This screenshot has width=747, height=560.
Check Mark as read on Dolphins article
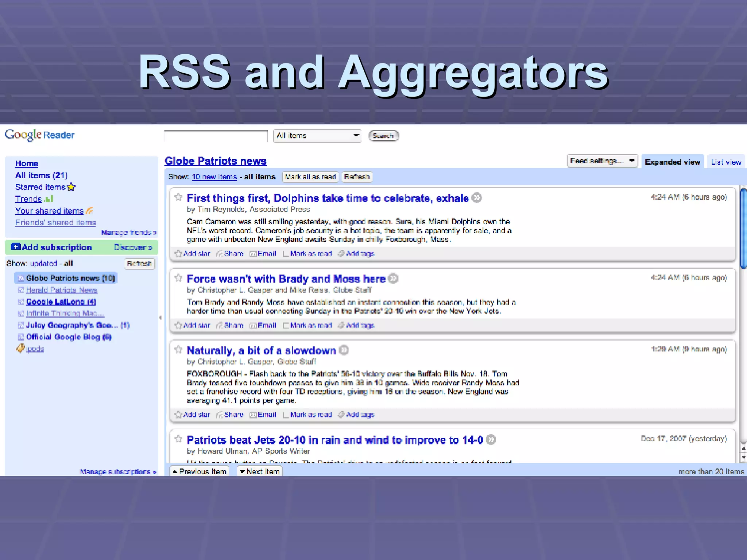[286, 254]
